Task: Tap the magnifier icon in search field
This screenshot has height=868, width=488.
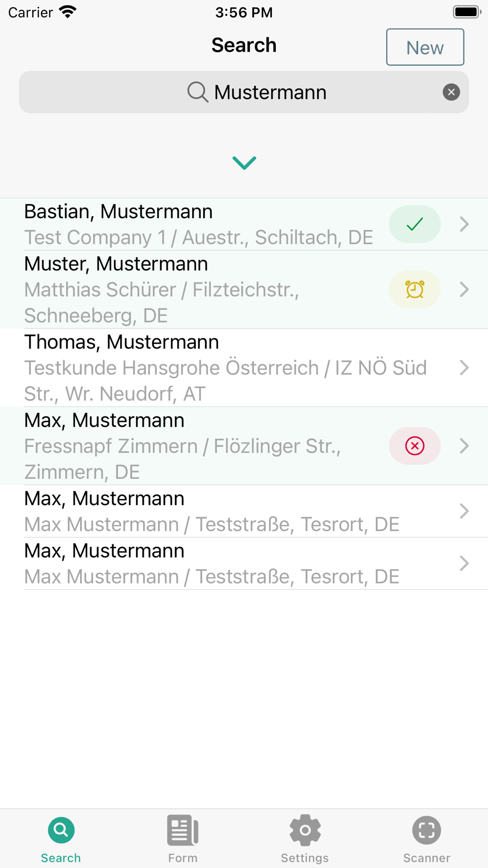Action: pyautogui.click(x=198, y=92)
